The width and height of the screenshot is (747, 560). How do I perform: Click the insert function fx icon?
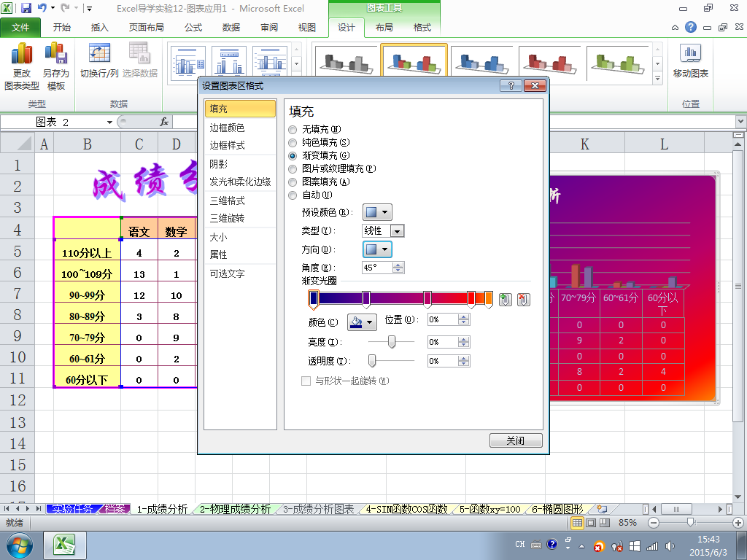point(164,122)
